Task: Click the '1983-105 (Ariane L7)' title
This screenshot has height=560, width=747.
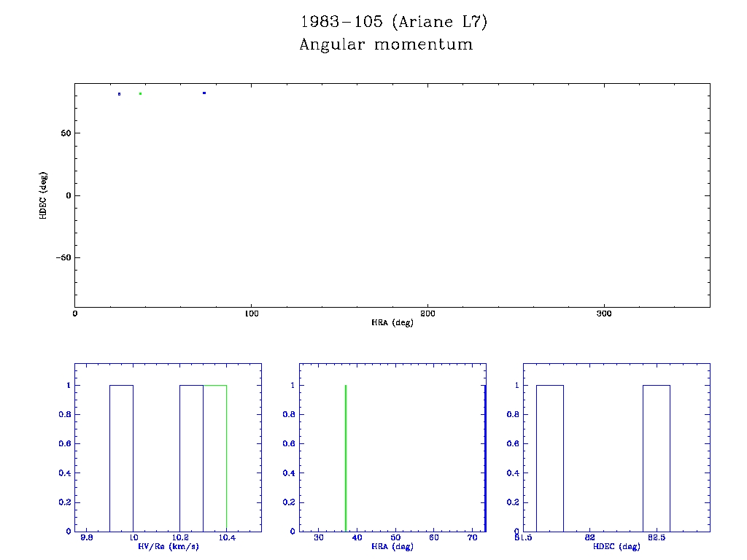Action: (394, 22)
